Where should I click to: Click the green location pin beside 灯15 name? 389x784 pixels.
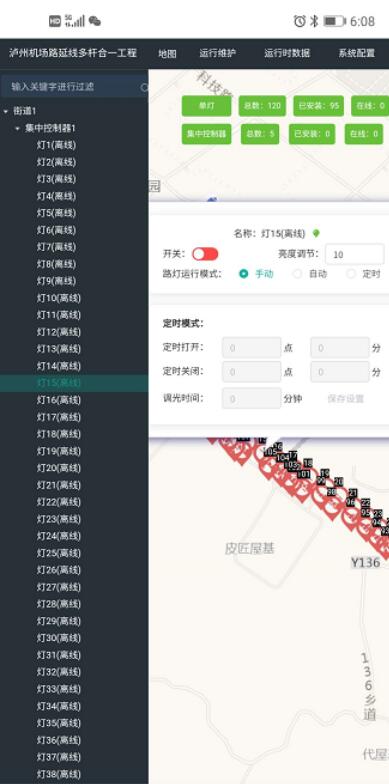pos(316,233)
